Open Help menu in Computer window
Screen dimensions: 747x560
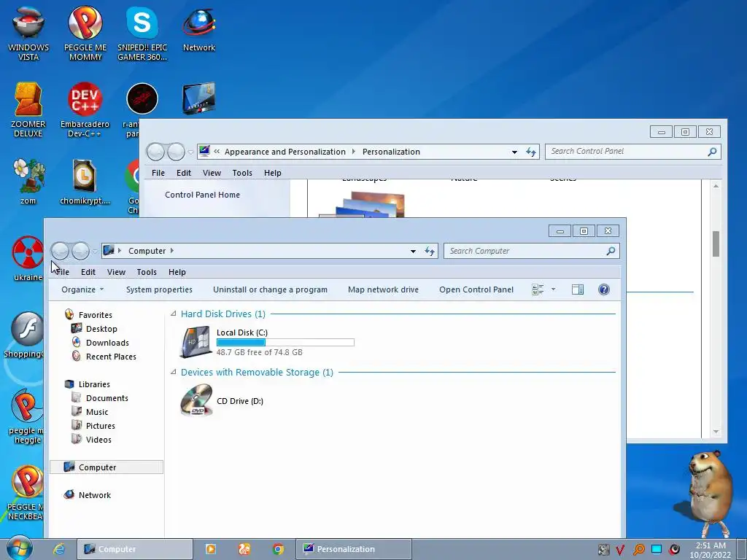click(177, 272)
